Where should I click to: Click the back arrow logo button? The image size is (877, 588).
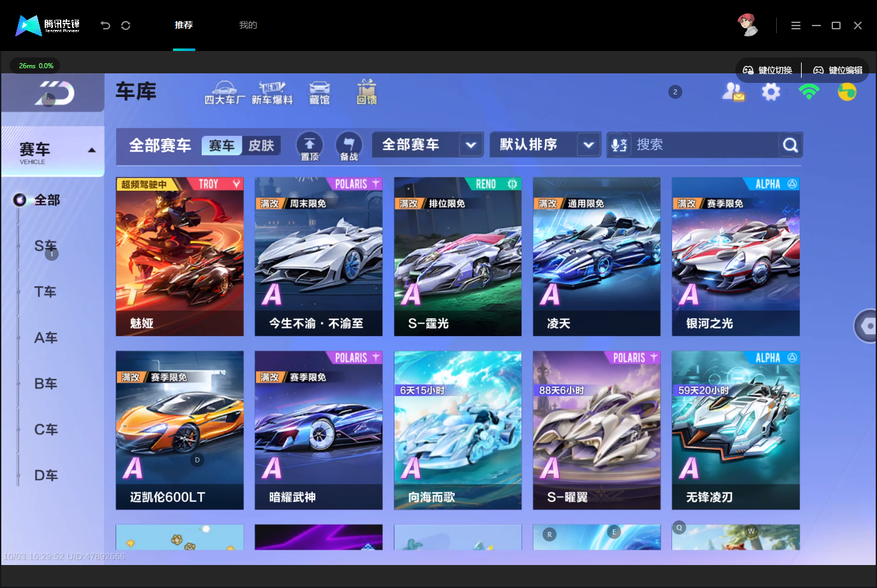click(x=54, y=94)
